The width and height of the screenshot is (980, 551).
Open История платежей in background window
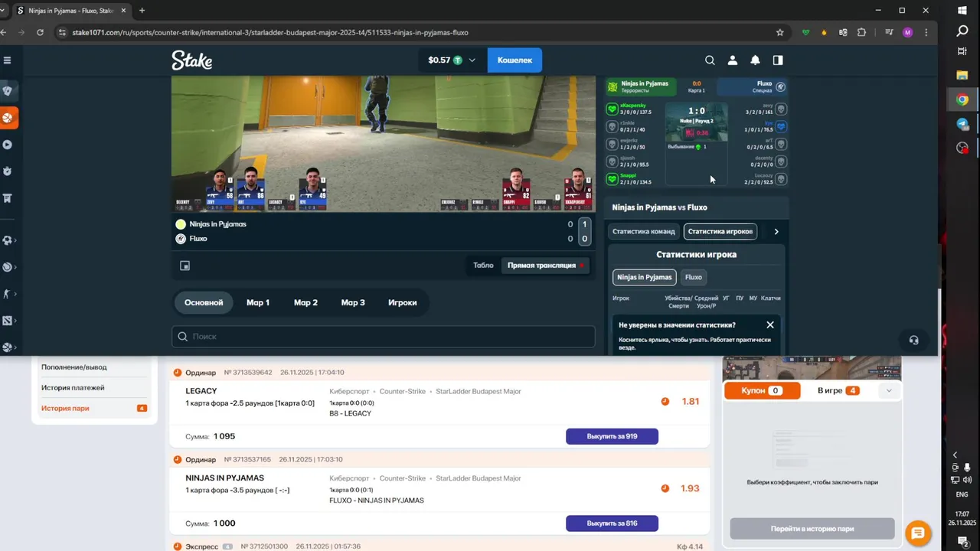click(x=73, y=388)
